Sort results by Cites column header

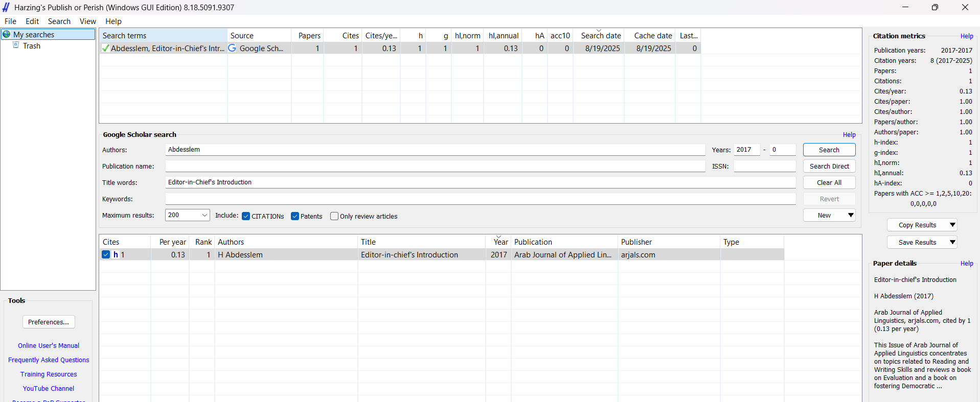click(125, 242)
